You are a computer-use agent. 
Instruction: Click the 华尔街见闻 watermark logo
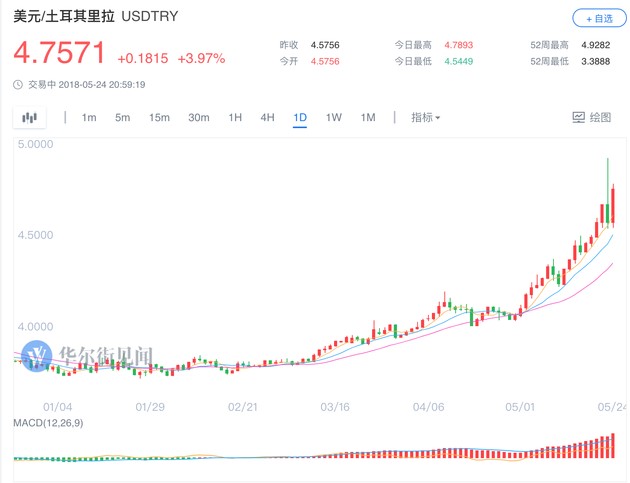point(90,354)
